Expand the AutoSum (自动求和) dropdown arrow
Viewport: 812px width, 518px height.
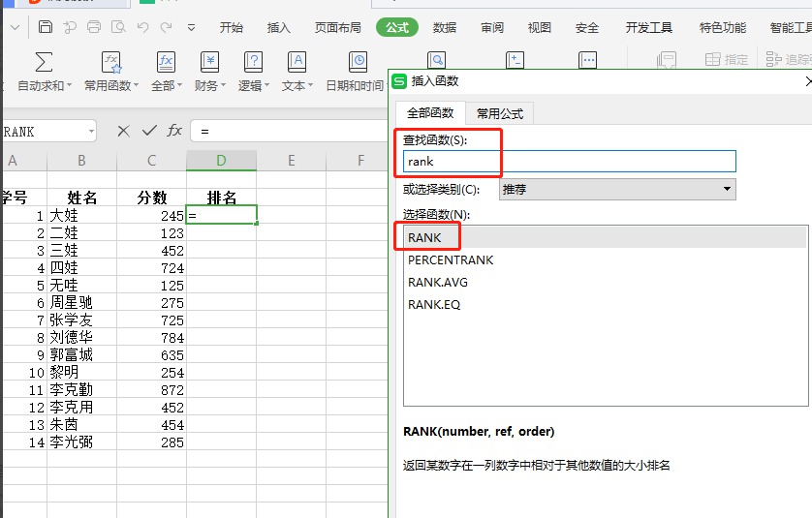(x=69, y=86)
